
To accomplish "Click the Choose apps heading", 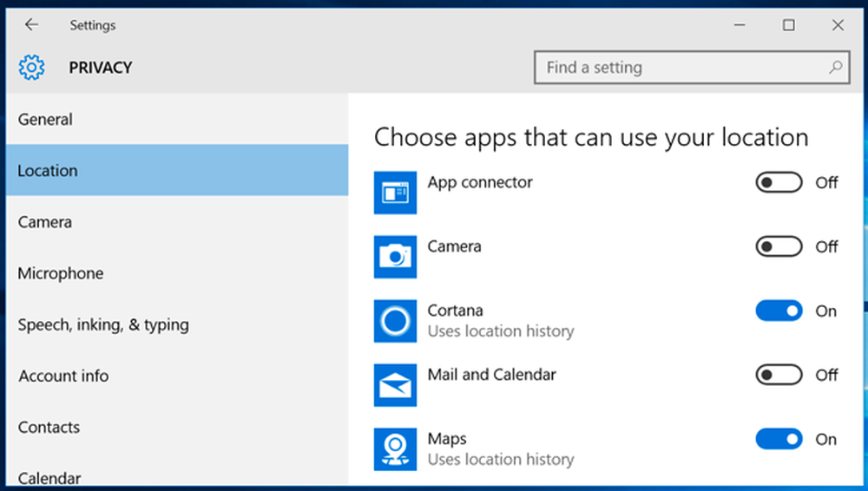I will coord(591,137).
